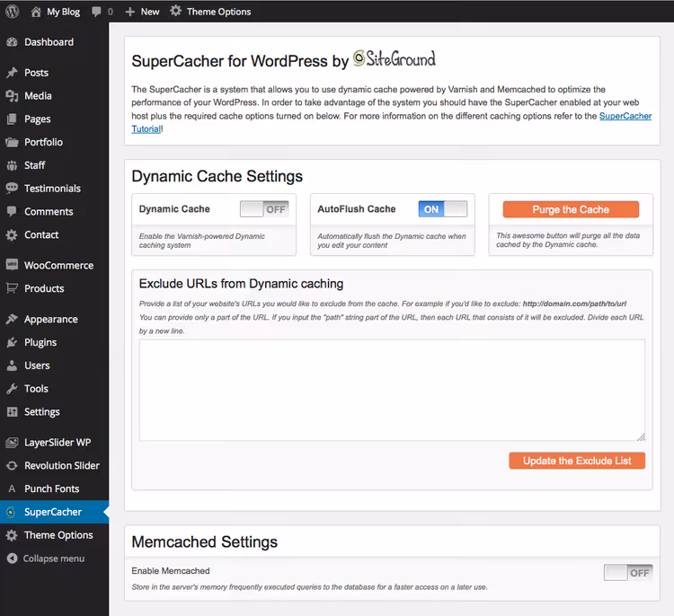Click the Appearance paintbrush icon
Screen dimensions: 674x616
click(x=12, y=319)
